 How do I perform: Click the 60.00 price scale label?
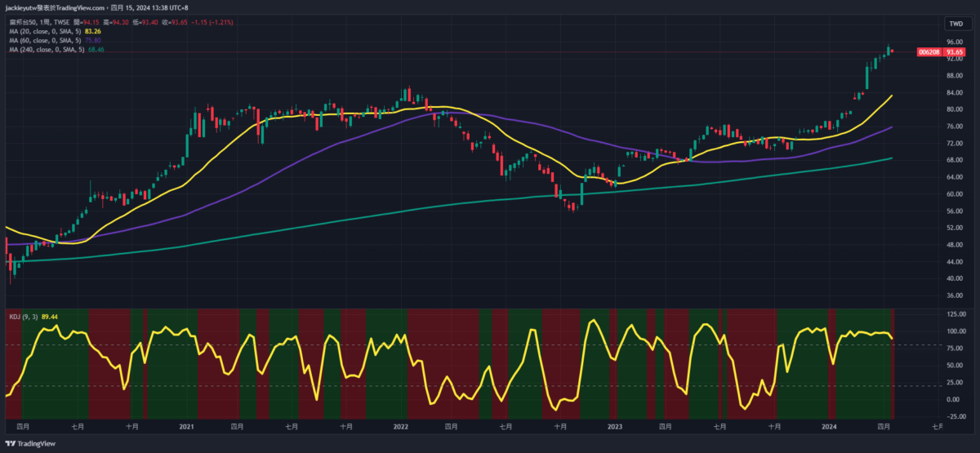(x=955, y=194)
